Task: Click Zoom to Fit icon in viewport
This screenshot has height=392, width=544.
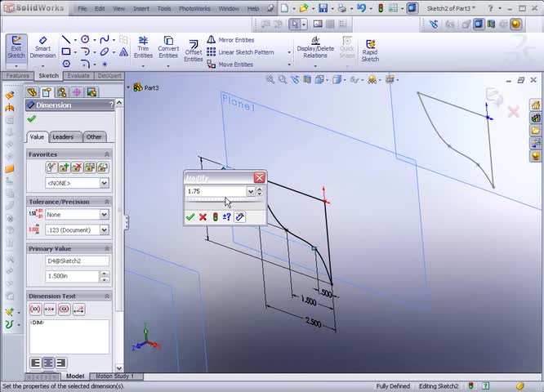Action: click(270, 80)
